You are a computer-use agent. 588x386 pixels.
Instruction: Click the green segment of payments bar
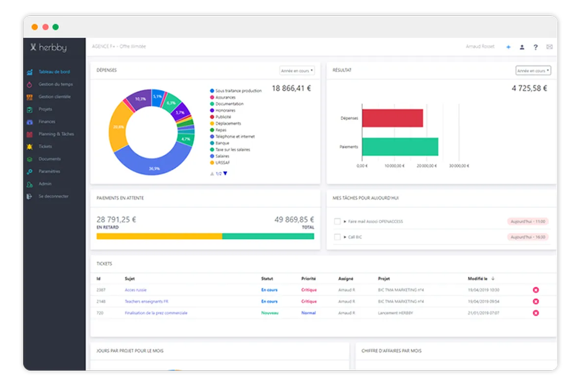pos(268,236)
